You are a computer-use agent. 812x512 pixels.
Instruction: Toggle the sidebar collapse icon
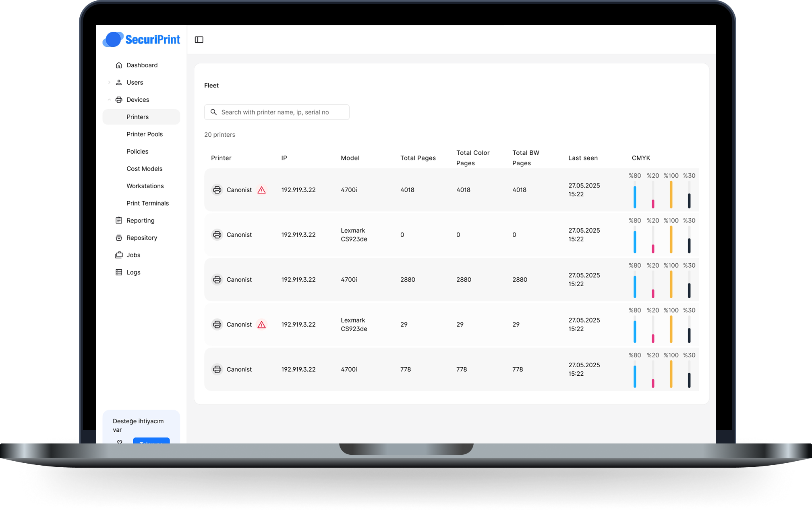(199, 40)
